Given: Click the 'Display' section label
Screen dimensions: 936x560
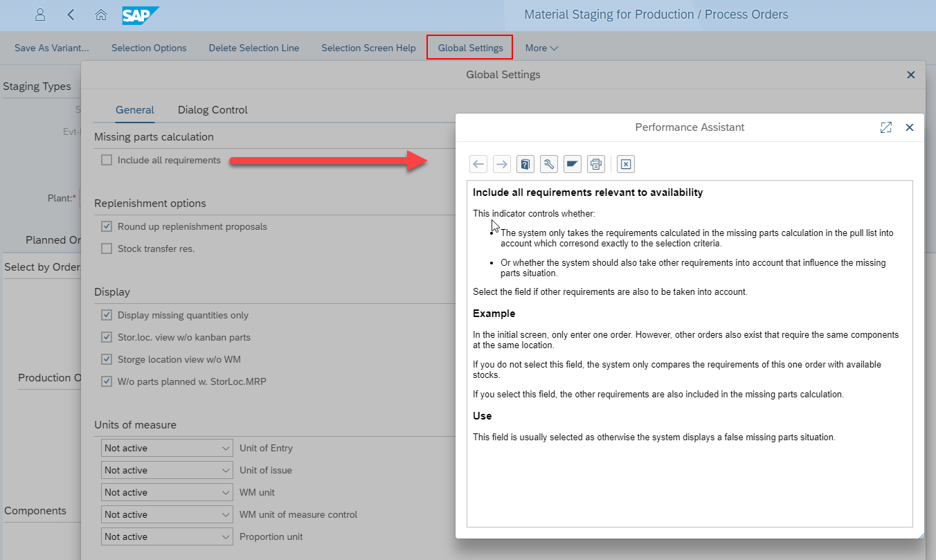Looking at the screenshot, I should pos(112,292).
